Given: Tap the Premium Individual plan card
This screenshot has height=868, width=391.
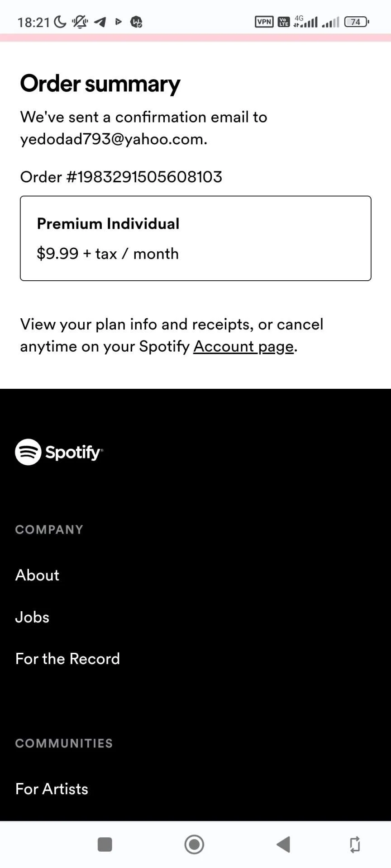Looking at the screenshot, I should 195,238.
